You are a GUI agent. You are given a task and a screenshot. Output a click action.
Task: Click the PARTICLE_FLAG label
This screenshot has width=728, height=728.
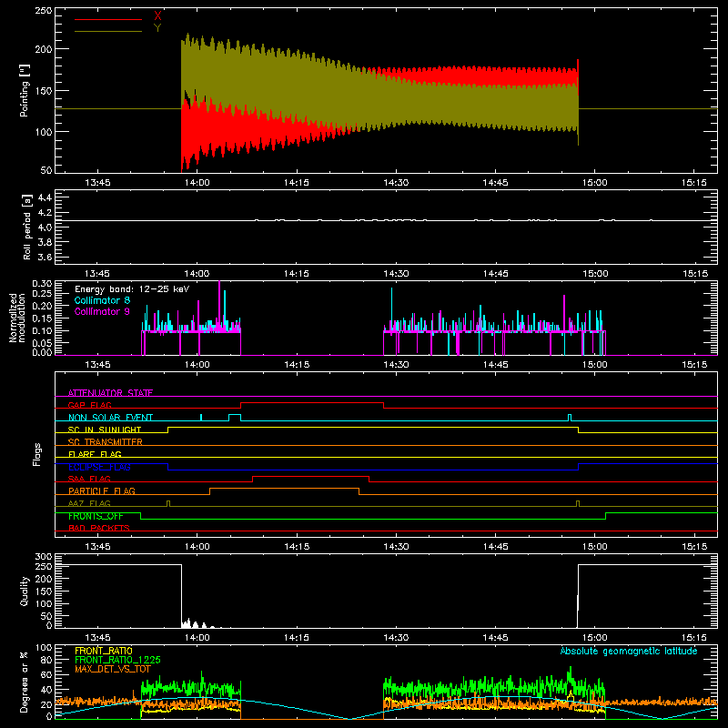102,490
